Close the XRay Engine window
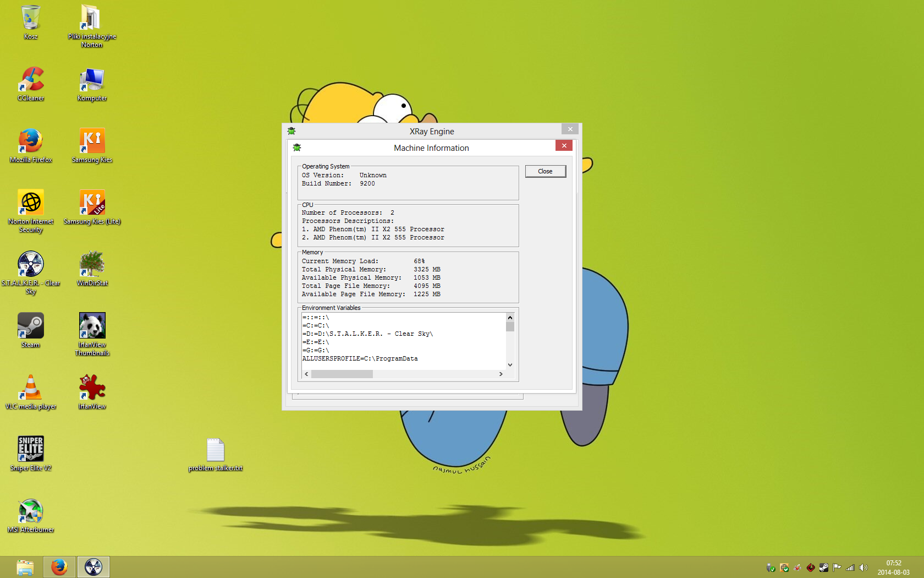 (x=570, y=129)
